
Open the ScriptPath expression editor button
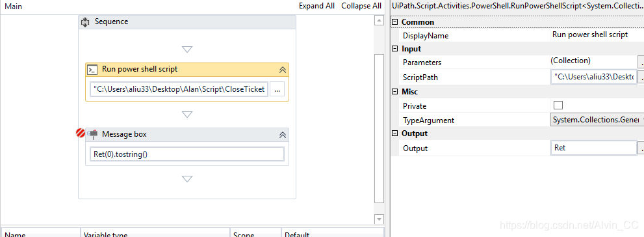(x=641, y=77)
